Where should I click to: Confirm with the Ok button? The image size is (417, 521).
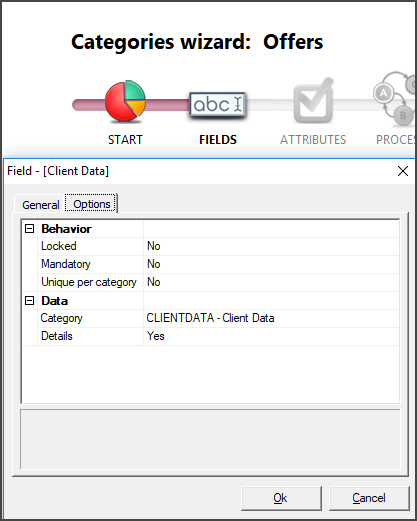(x=281, y=498)
